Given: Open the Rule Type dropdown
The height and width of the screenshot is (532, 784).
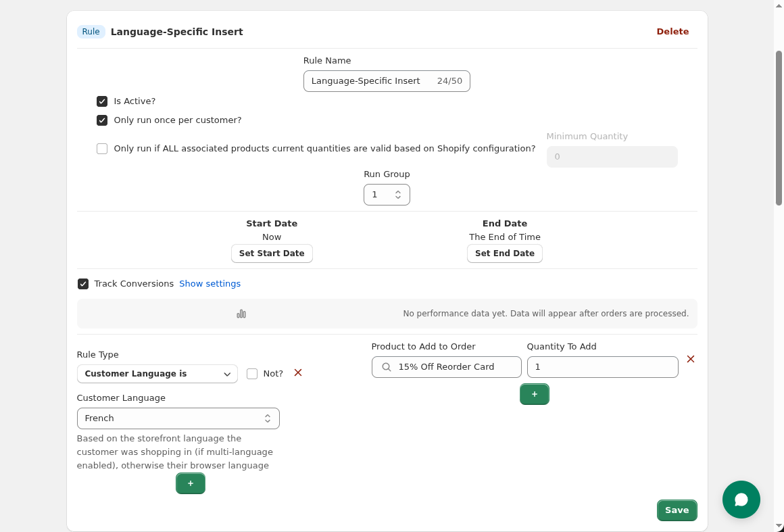Looking at the screenshot, I should pos(157,373).
